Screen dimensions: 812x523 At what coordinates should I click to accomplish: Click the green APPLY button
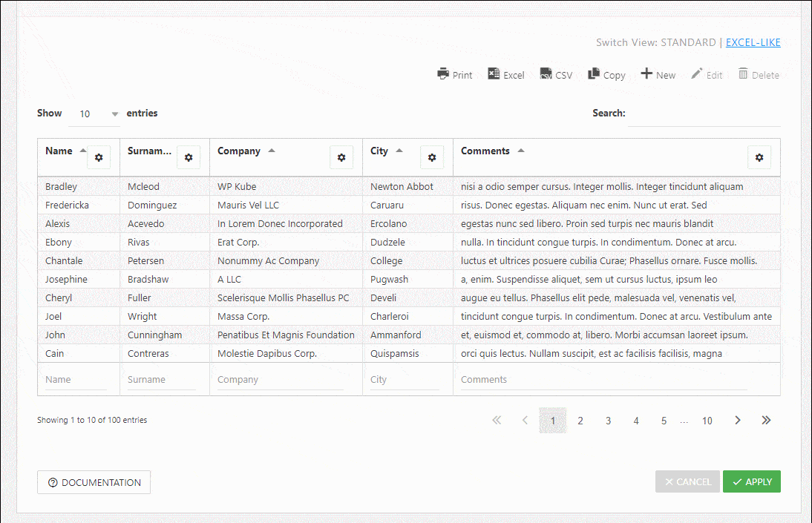tap(752, 481)
